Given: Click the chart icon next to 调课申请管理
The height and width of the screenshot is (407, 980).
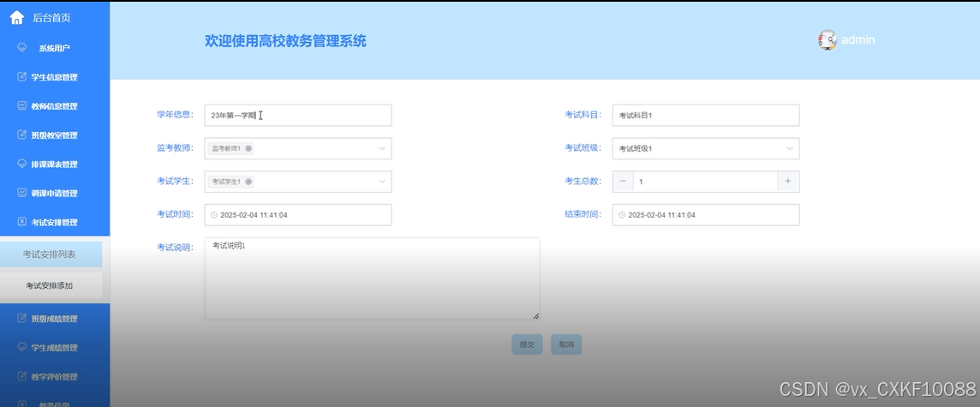Looking at the screenshot, I should pos(22,193).
